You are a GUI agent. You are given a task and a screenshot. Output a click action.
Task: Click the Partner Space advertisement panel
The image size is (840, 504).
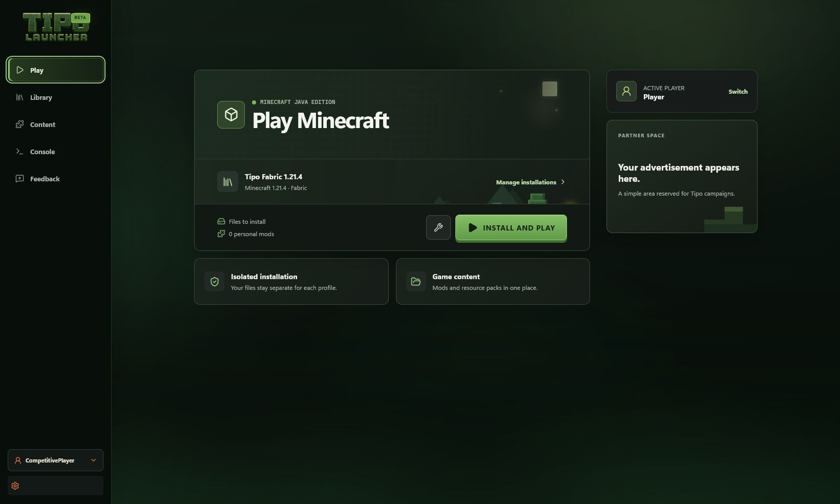pos(682,176)
